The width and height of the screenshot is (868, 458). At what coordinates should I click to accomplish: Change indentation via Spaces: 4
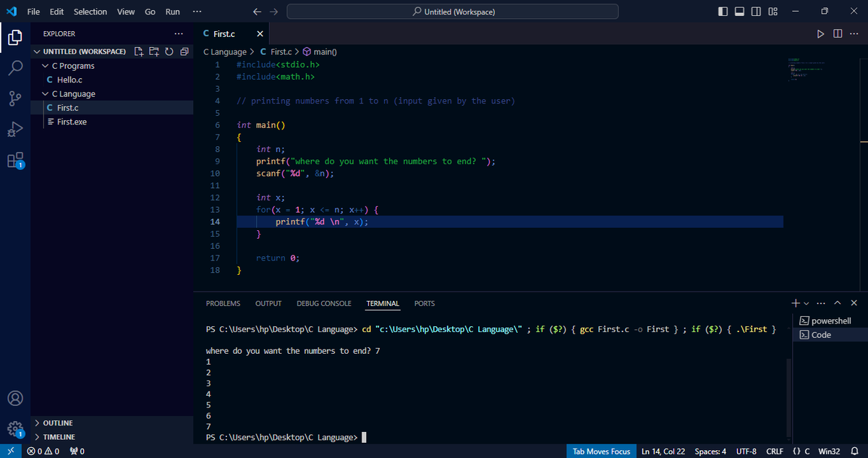710,451
